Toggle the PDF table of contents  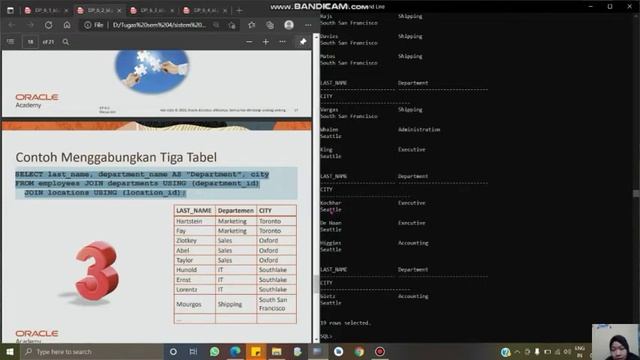pos(11,42)
